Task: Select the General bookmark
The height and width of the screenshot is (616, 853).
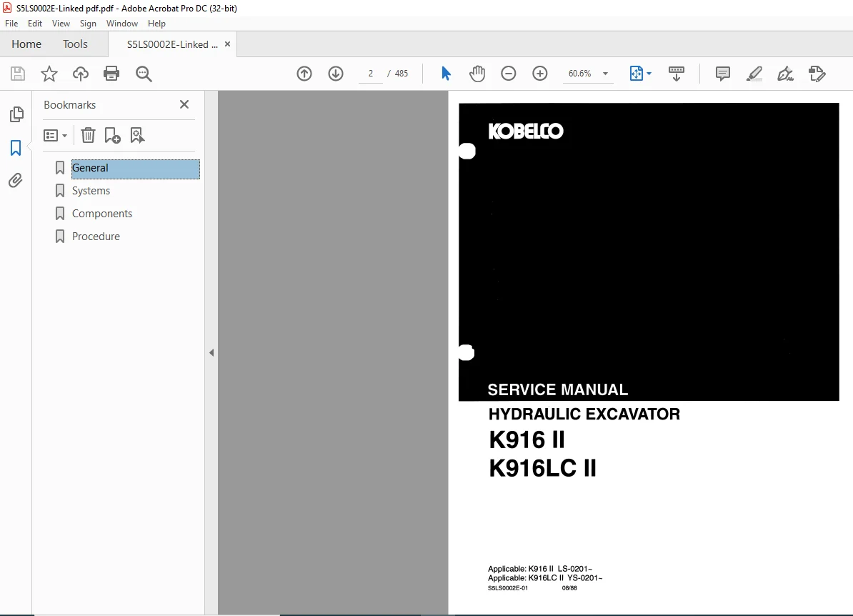Action: [x=136, y=169]
